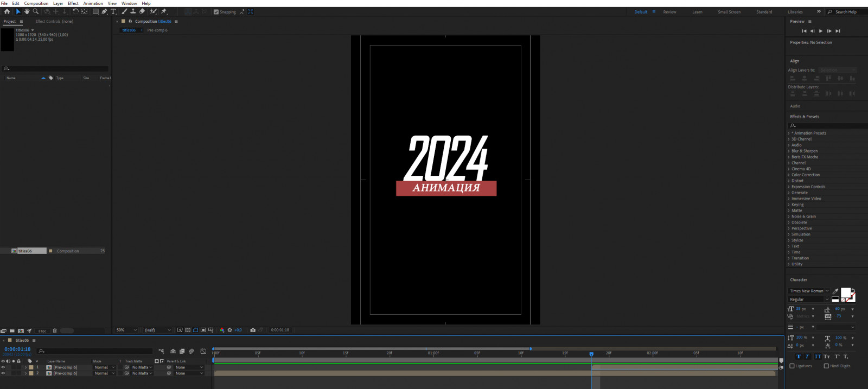Select the Horizontal Type tool
Image resolution: width=868 pixels, height=389 pixels.
[x=113, y=11]
